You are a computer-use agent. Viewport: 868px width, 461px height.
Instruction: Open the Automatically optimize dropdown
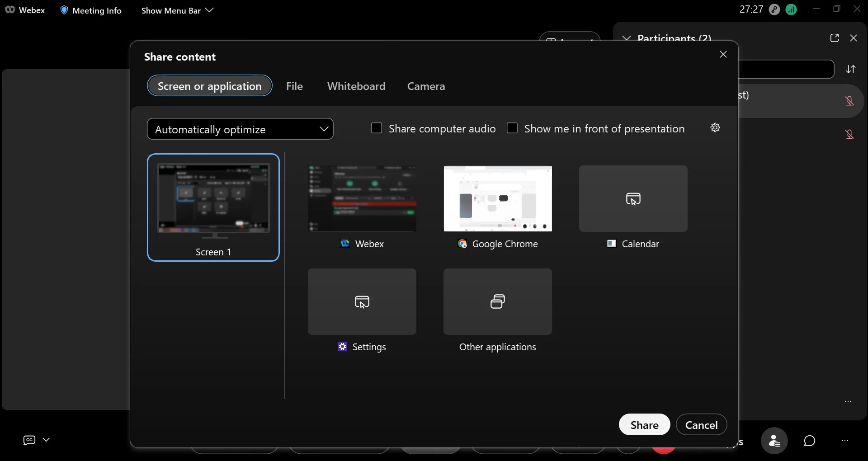coord(240,129)
